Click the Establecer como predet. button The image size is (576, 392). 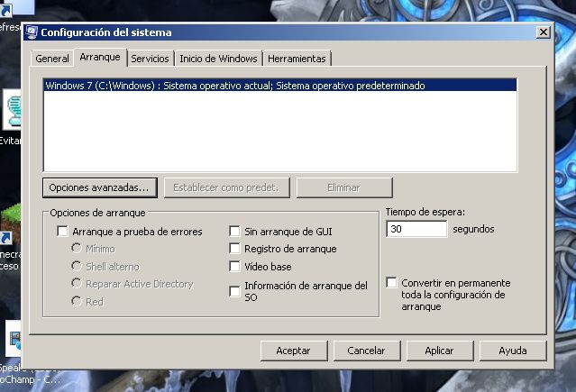point(226,187)
